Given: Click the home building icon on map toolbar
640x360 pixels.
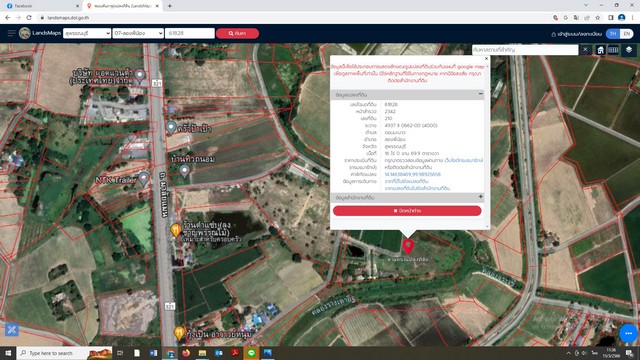Looking at the screenshot, I should coord(600,50).
